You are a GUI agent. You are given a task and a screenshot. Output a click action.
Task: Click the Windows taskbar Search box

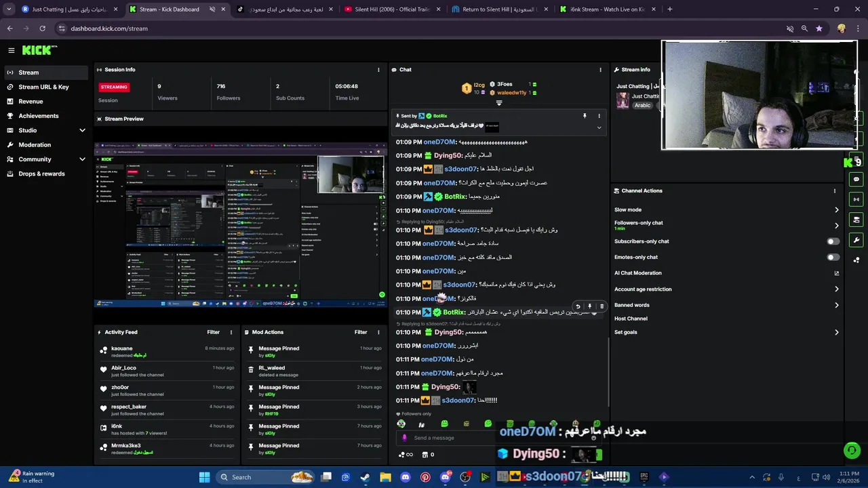click(267, 477)
